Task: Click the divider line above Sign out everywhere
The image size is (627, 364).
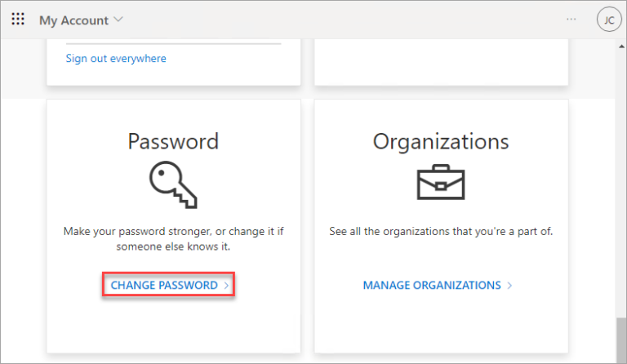Action: [x=173, y=43]
